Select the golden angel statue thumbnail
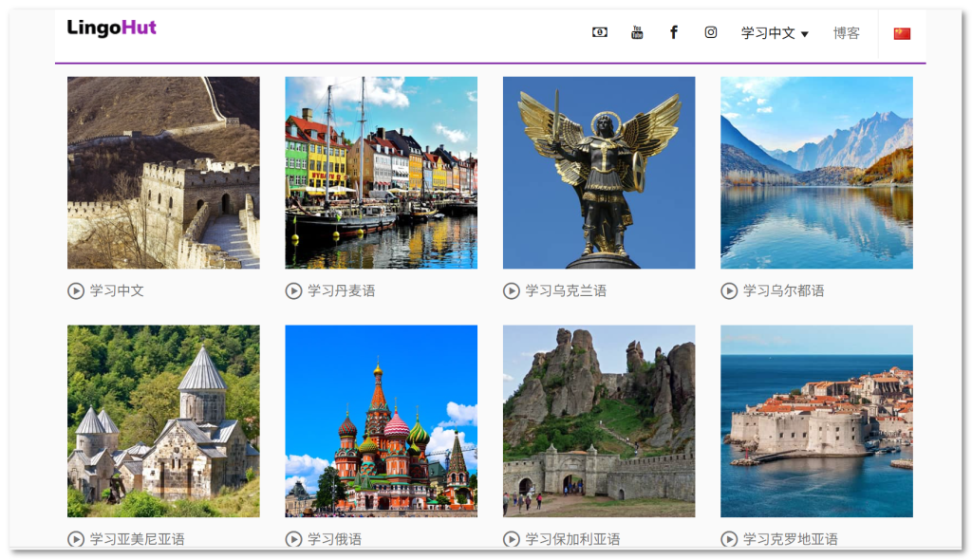Screen dimensions: 972x560 pyautogui.click(x=599, y=173)
